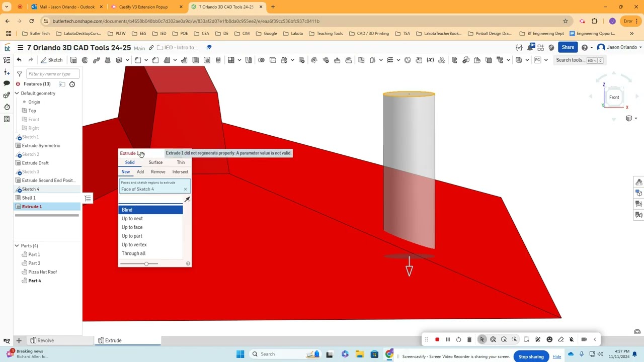Open the App Store grid icon
The width and height of the screenshot is (644, 362).
pos(542,47)
